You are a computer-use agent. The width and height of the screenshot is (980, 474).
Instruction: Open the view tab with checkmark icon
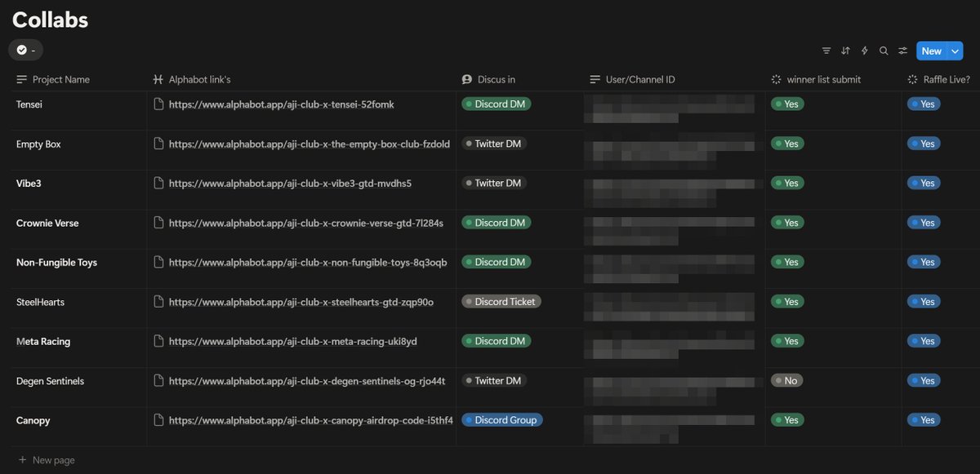coord(26,50)
